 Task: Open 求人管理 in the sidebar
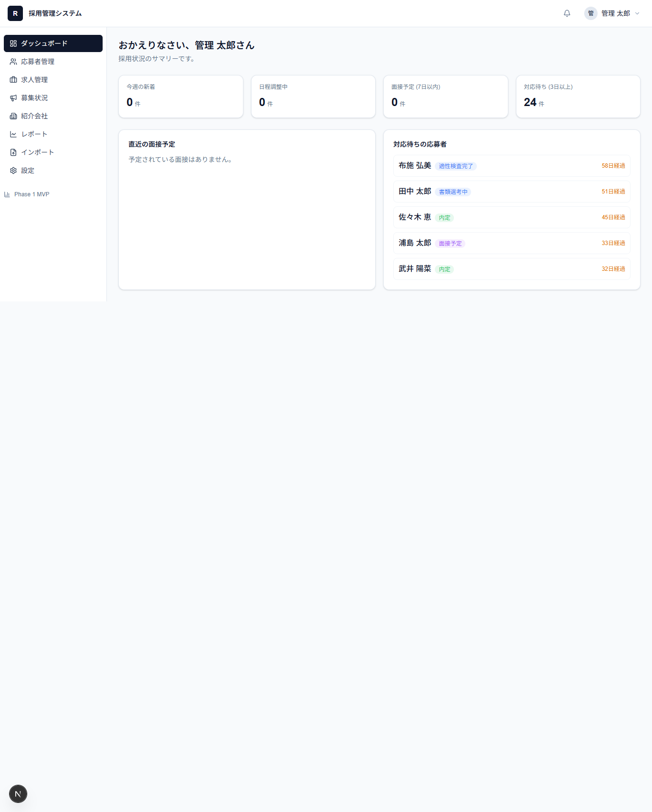pyautogui.click(x=53, y=80)
